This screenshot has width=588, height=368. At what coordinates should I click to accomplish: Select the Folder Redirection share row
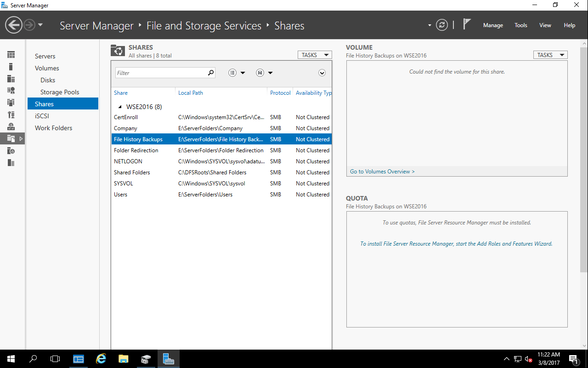[x=221, y=150]
